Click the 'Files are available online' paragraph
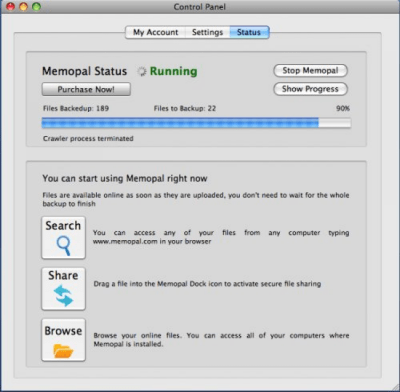This screenshot has height=392, width=400. coord(196,199)
